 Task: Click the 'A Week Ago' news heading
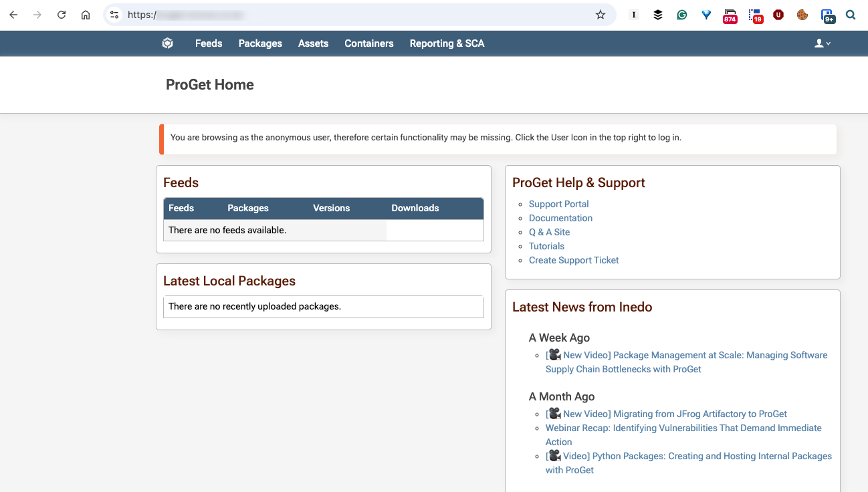pos(560,338)
